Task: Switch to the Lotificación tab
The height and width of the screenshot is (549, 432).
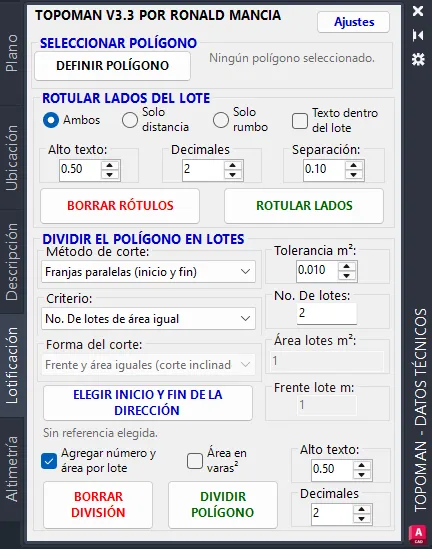Action: [12, 366]
